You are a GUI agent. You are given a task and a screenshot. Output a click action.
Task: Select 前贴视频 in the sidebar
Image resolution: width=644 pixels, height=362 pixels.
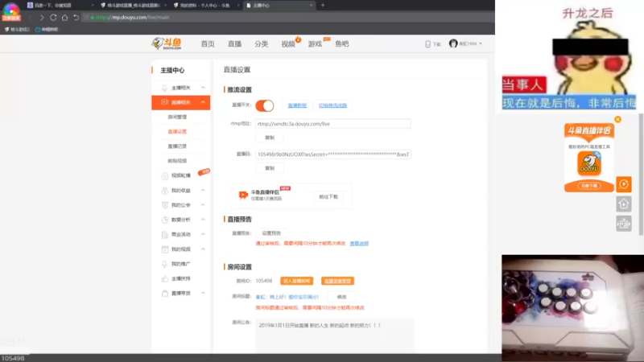click(177, 161)
